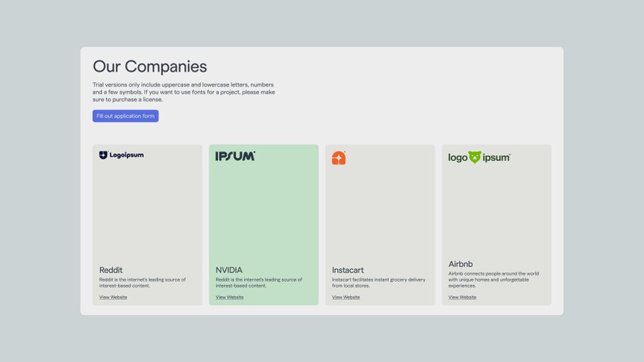Select the Reddit card title

click(111, 270)
